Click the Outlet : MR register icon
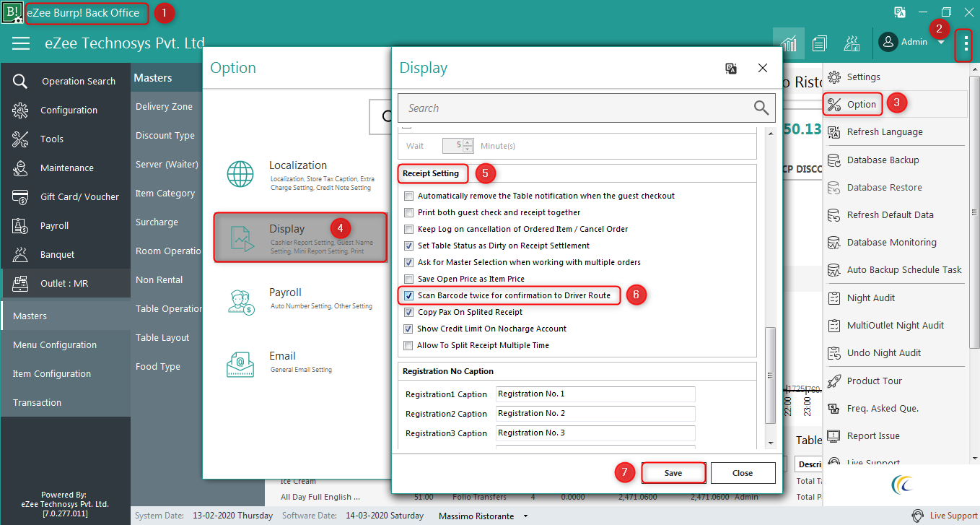Viewport: 980px width, 525px height. coord(20,283)
